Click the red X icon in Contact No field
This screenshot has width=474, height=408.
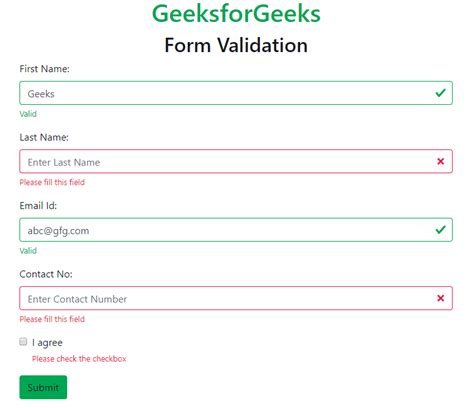(x=440, y=298)
